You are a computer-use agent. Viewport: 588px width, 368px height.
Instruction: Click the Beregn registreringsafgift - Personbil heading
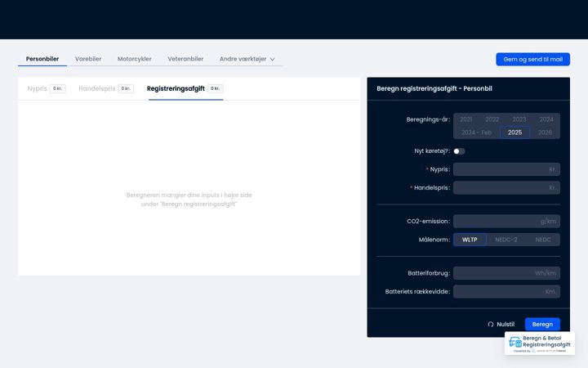(434, 88)
